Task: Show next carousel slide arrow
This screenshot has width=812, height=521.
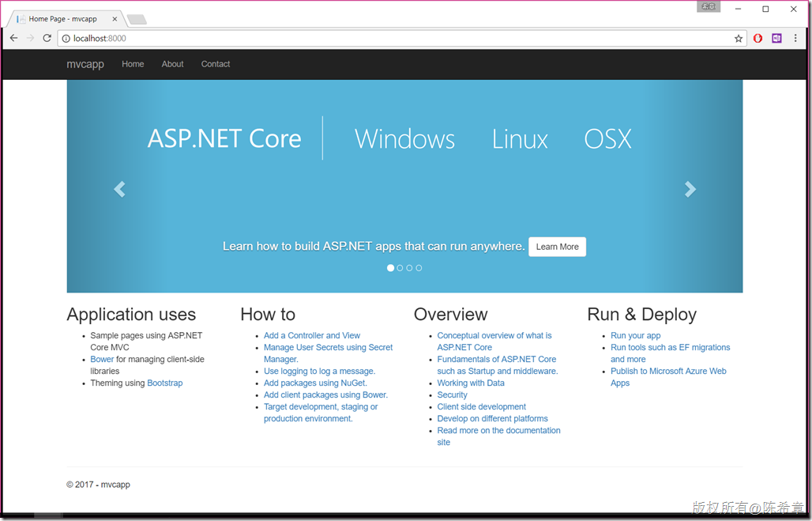Action: click(x=690, y=189)
